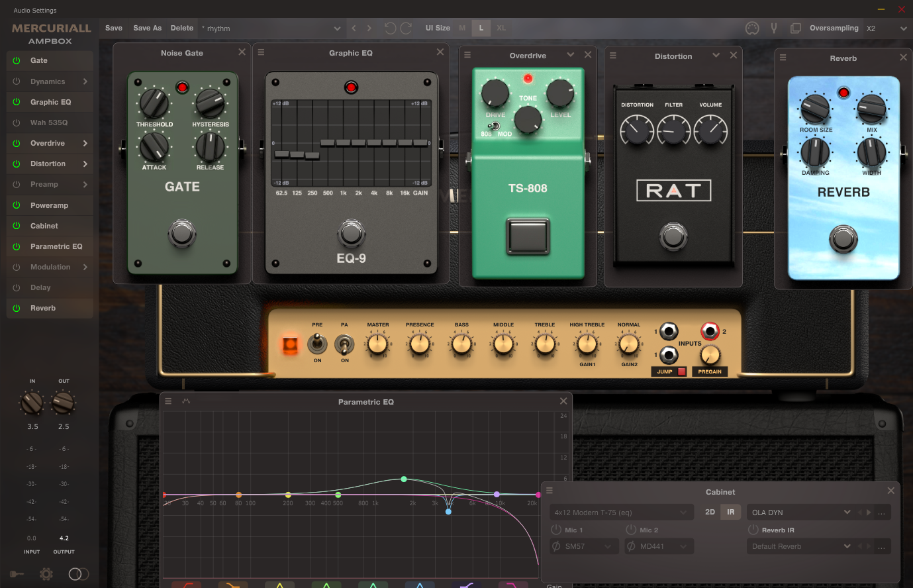913x588 pixels.
Task: Click the JUMP button on the amp
Action: click(x=669, y=371)
